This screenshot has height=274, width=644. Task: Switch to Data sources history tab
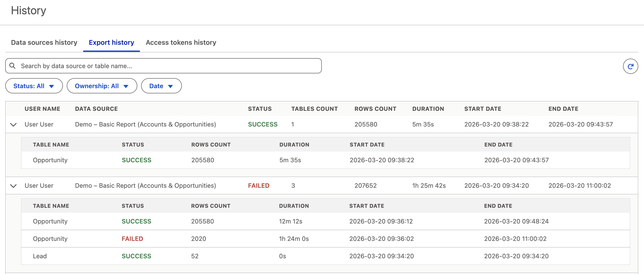coord(44,42)
